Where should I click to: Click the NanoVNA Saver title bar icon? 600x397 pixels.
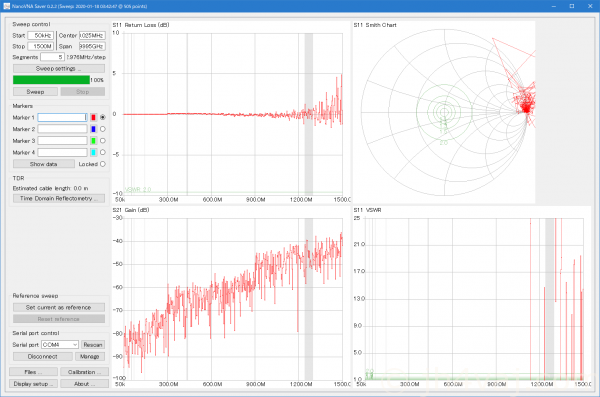click(6, 6)
